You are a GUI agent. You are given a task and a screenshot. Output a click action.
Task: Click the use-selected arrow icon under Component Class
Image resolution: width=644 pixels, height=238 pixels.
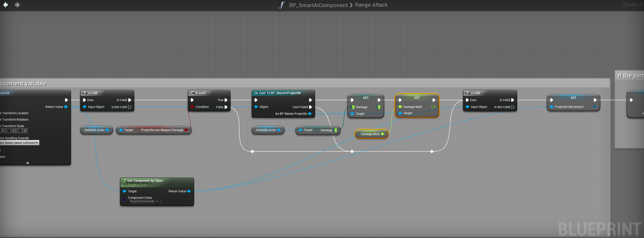(x=157, y=201)
